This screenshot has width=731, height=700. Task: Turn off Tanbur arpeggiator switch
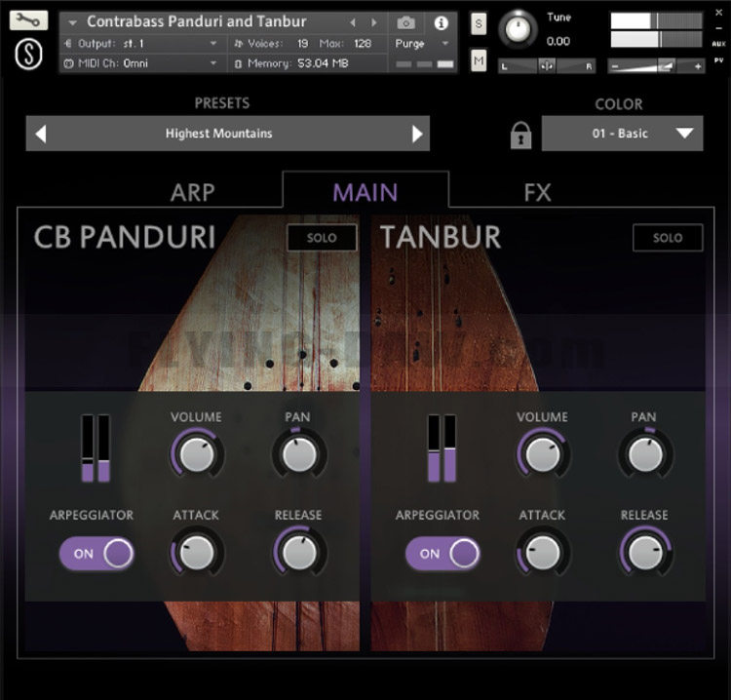tap(442, 554)
